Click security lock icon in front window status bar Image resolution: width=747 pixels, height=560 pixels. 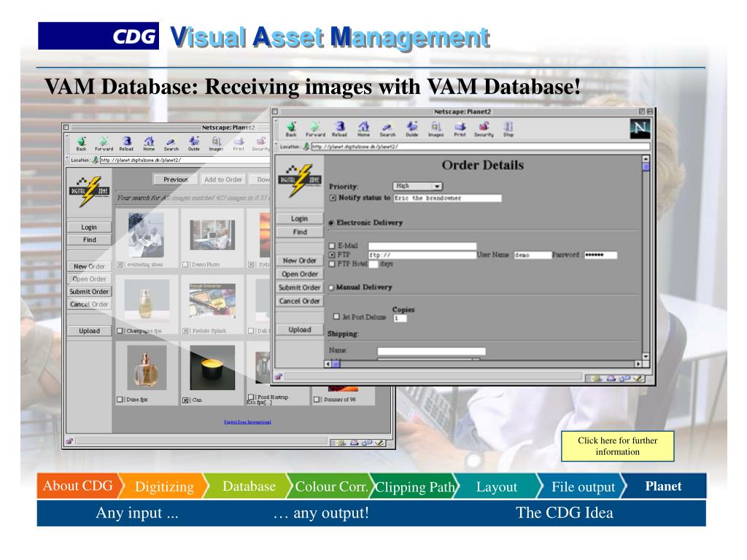pos(279,377)
